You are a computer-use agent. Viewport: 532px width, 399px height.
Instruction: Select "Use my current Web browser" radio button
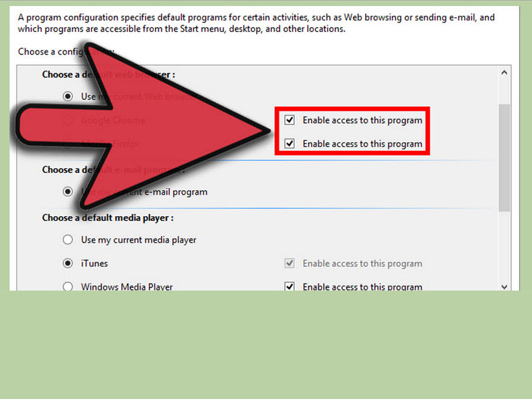click(x=68, y=96)
